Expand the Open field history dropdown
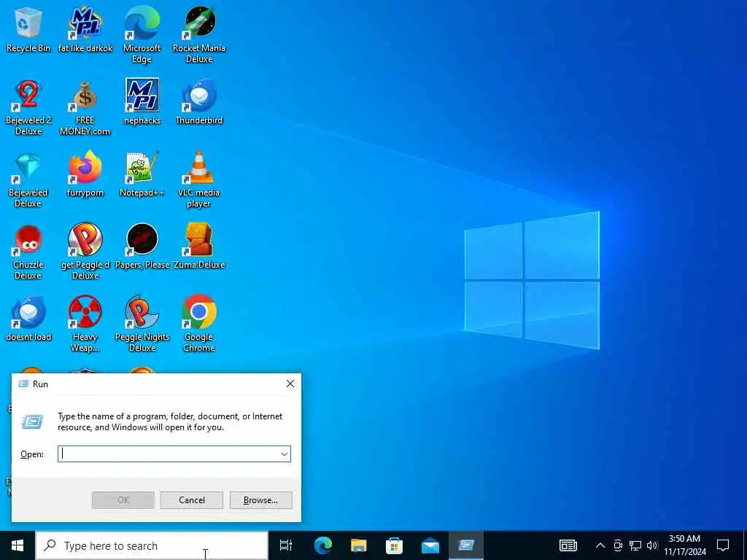 [285, 454]
